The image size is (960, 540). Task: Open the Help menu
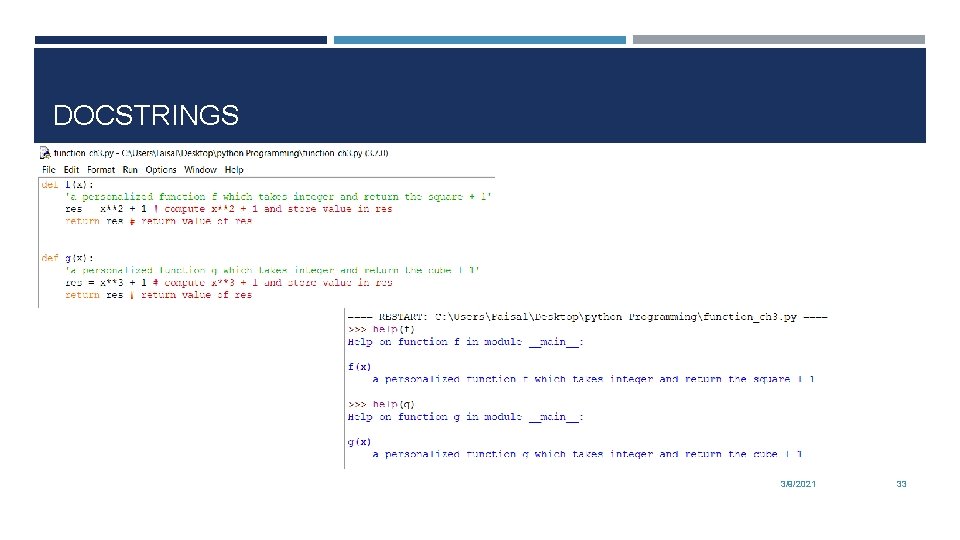click(234, 170)
